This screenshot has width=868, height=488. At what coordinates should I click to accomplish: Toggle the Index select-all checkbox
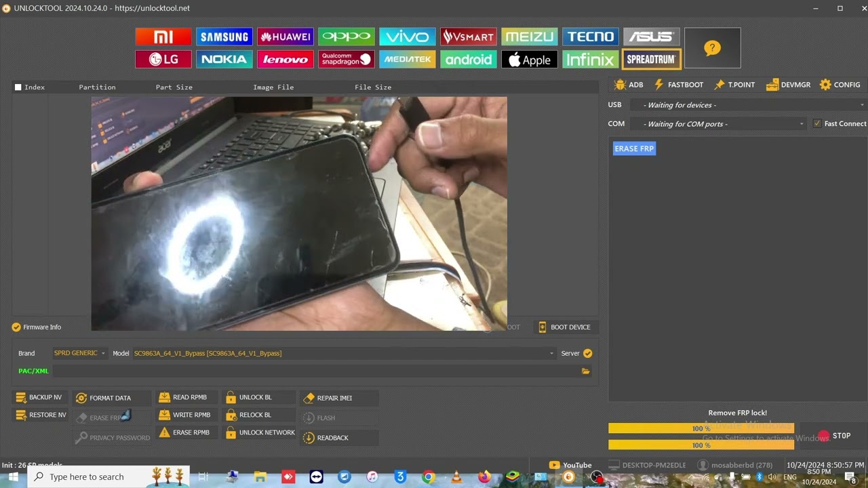point(18,87)
